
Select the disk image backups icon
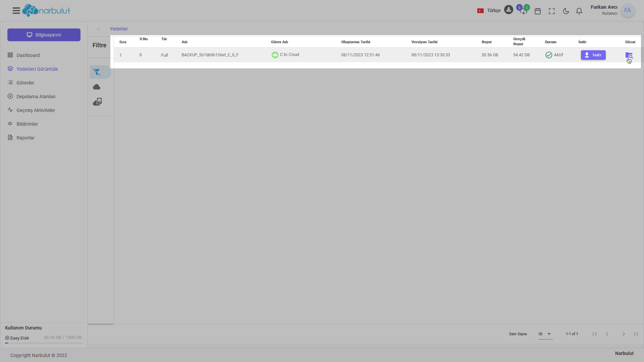tap(97, 102)
